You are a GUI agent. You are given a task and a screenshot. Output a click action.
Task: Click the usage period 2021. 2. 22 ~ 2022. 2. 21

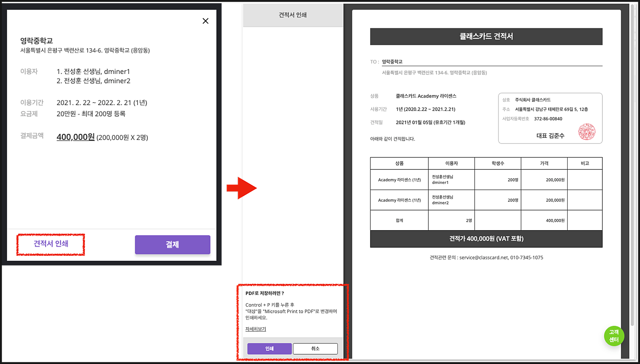[x=102, y=103]
